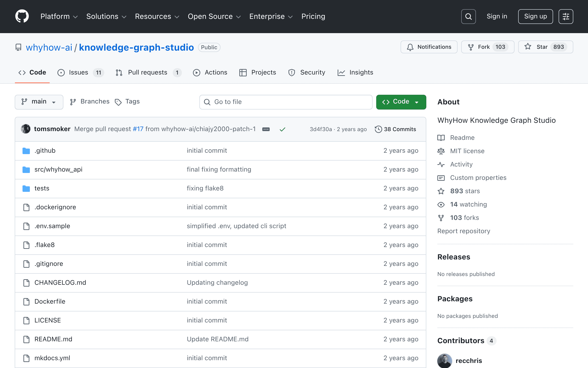Switch to the Pull requests tab
This screenshot has width=588, height=368.
click(148, 72)
